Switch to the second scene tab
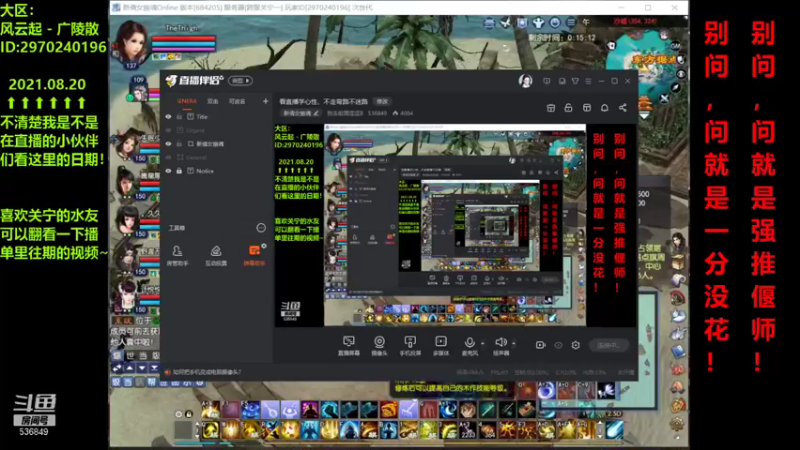The width and height of the screenshot is (800, 450). 213,102
